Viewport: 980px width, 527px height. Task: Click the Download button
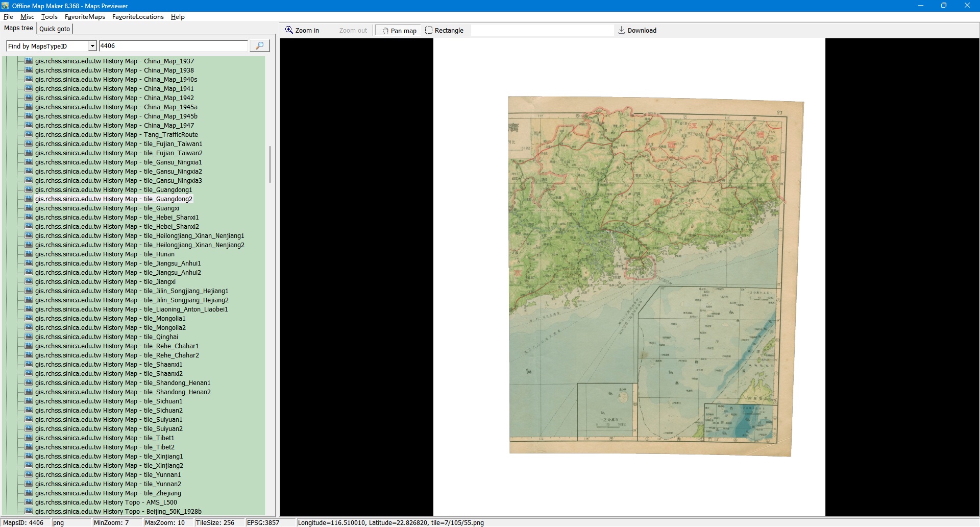click(637, 31)
